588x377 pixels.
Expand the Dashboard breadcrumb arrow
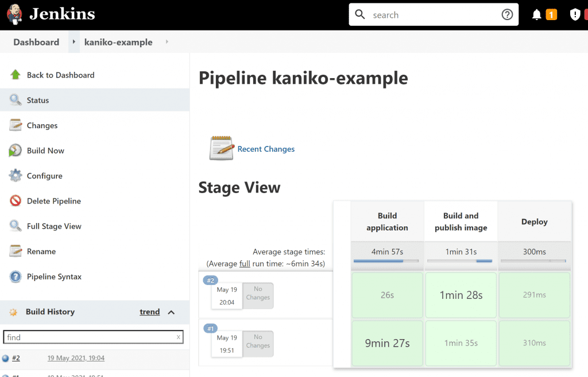click(74, 42)
